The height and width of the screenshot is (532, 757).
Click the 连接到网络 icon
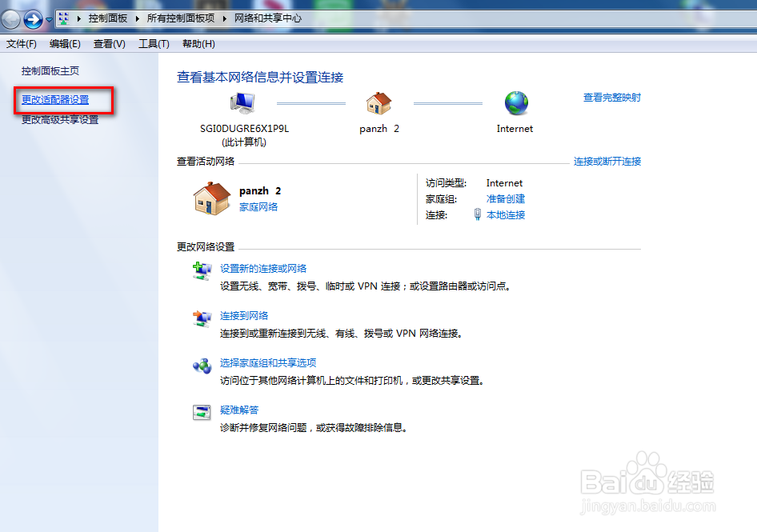click(202, 318)
